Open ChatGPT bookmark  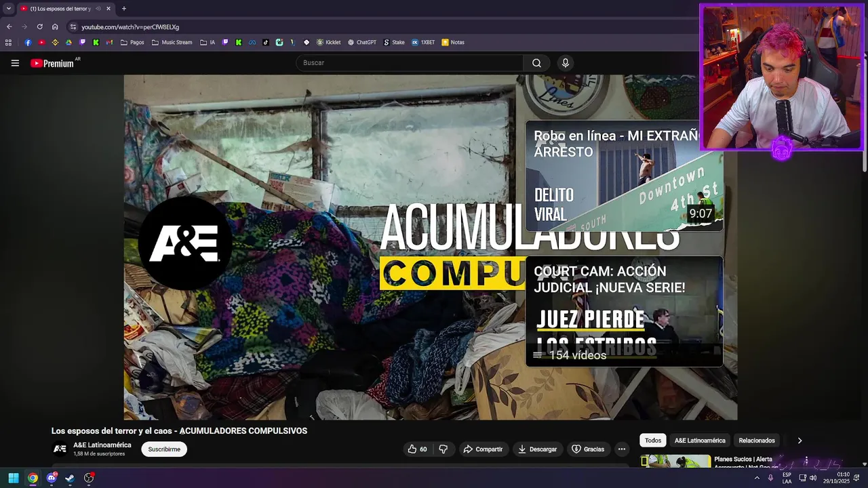coord(362,42)
